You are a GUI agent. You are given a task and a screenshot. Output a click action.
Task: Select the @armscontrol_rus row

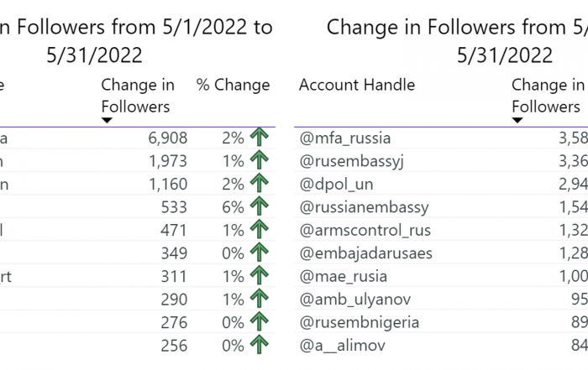(441, 231)
